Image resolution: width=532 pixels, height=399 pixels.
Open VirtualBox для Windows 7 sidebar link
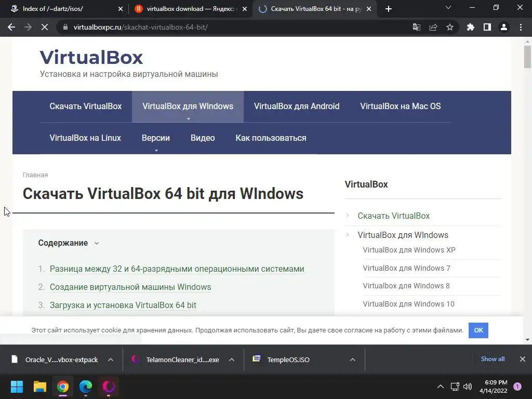[406, 269]
